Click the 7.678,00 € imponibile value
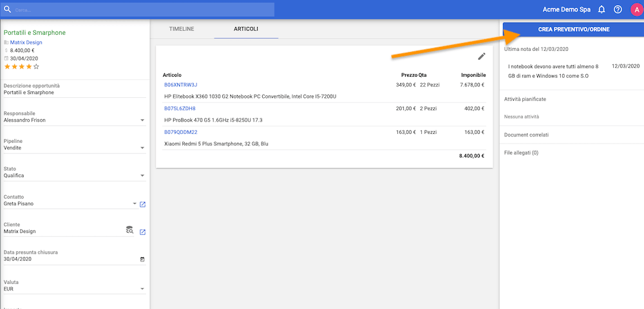 [x=471, y=85]
